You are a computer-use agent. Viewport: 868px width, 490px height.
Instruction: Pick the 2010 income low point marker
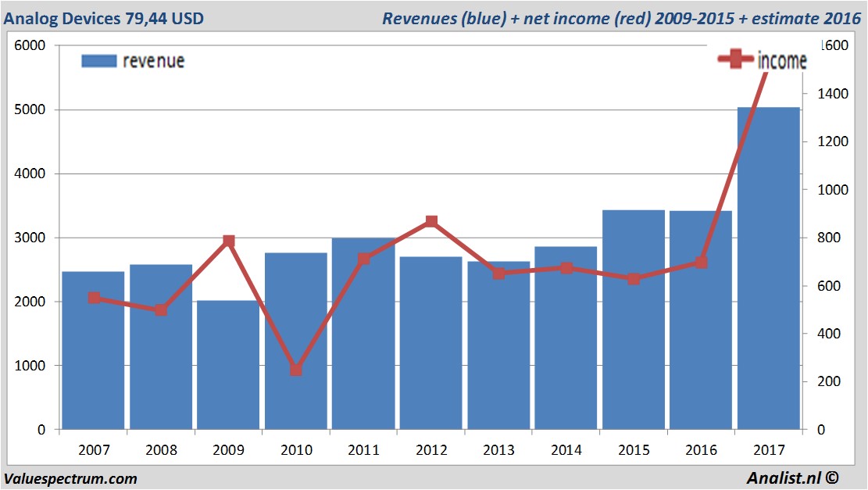tap(296, 370)
